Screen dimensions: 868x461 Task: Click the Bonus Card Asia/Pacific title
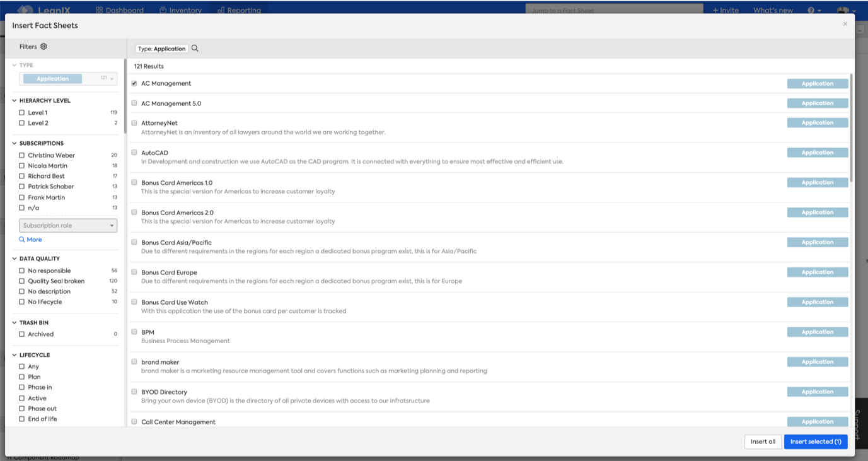176,242
